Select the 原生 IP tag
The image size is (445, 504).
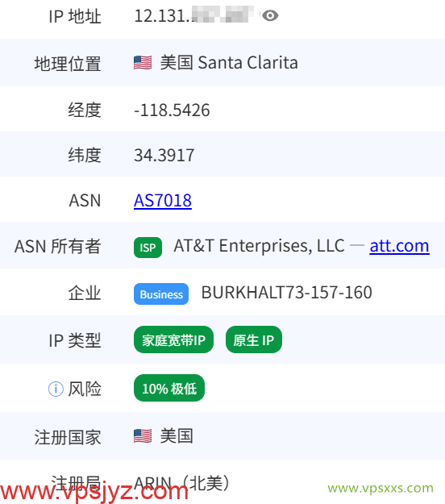(x=253, y=339)
